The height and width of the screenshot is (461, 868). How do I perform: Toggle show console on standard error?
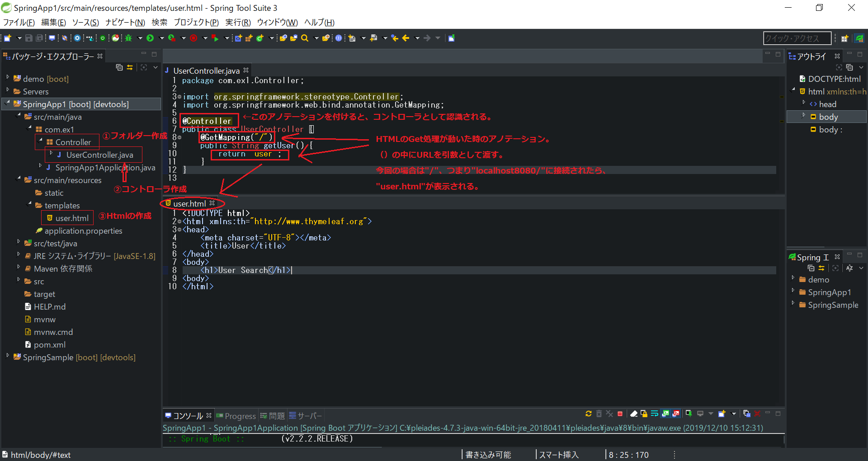[676, 414]
